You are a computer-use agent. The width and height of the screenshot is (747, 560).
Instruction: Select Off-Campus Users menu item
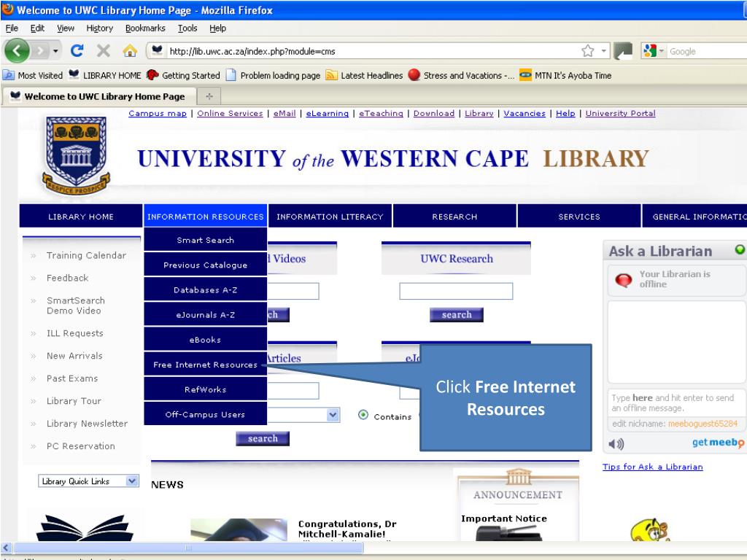point(205,414)
